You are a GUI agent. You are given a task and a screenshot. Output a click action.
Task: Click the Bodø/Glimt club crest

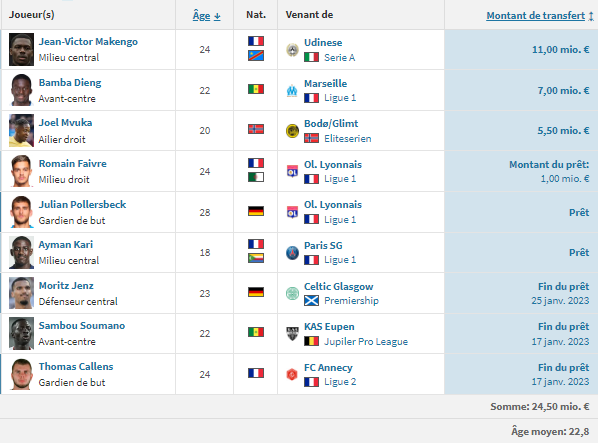coord(293,131)
